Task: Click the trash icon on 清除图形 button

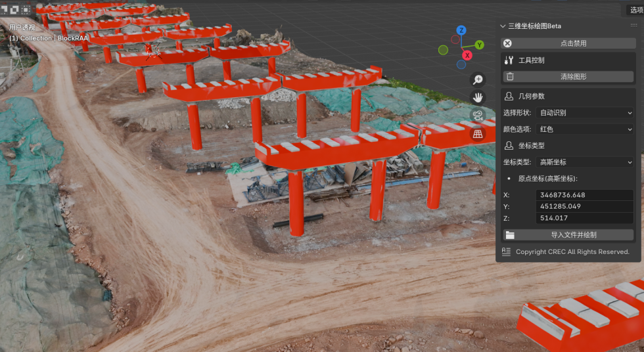Action: (x=510, y=77)
